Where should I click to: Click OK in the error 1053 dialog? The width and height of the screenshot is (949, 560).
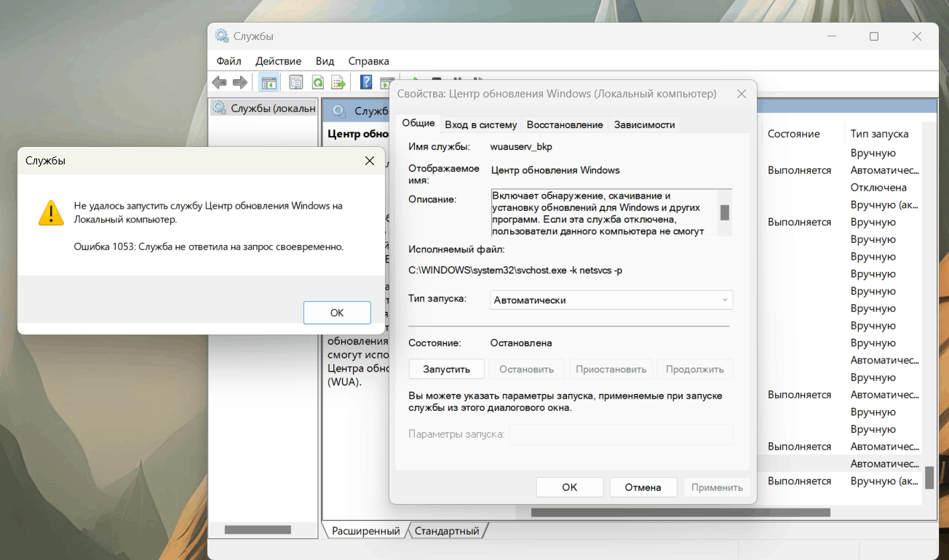(337, 313)
